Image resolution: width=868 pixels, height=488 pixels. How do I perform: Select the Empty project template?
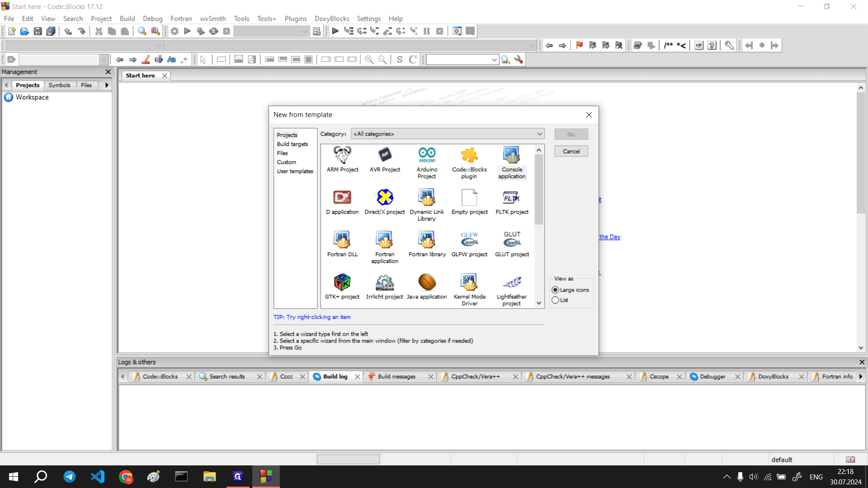point(469,202)
